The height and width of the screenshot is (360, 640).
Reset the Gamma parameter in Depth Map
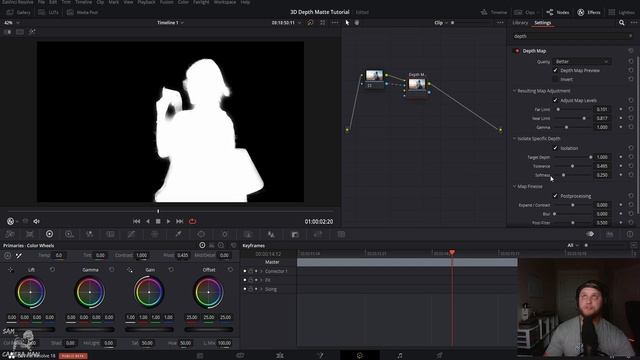click(631, 127)
